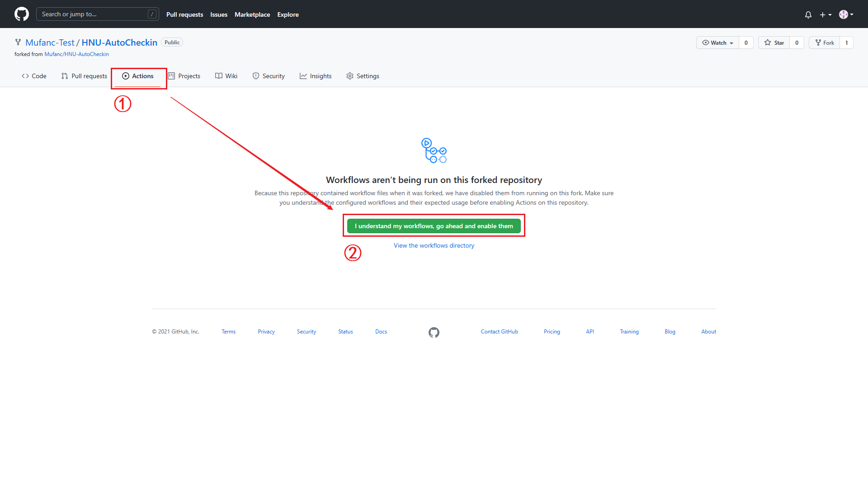
Task: Open the Insights tab
Action: click(316, 76)
